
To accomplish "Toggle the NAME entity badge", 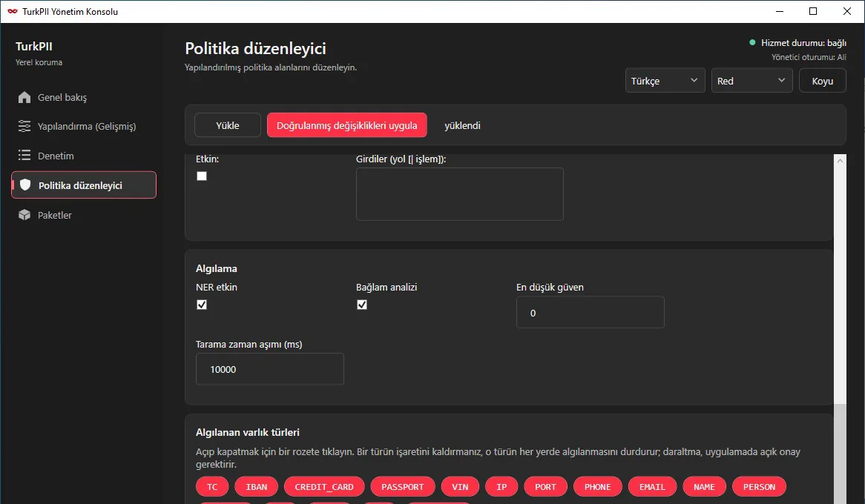I will tap(705, 487).
